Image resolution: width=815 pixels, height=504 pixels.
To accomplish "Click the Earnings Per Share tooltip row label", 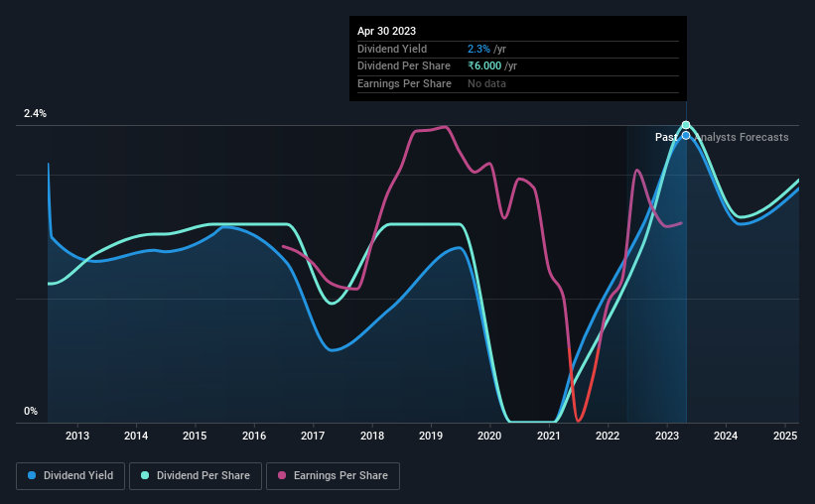I will pos(404,83).
